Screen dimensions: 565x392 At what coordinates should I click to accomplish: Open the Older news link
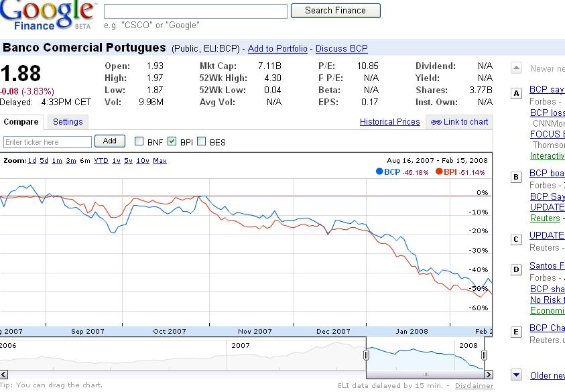point(548,375)
